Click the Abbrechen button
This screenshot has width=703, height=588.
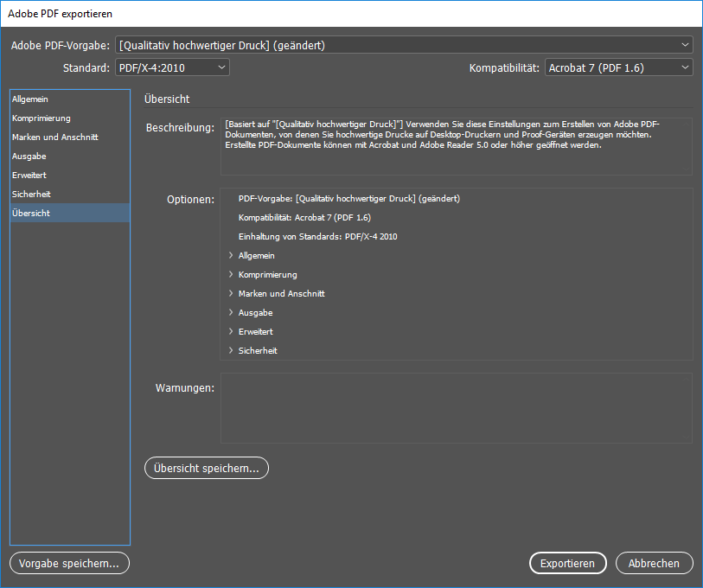[x=654, y=563]
